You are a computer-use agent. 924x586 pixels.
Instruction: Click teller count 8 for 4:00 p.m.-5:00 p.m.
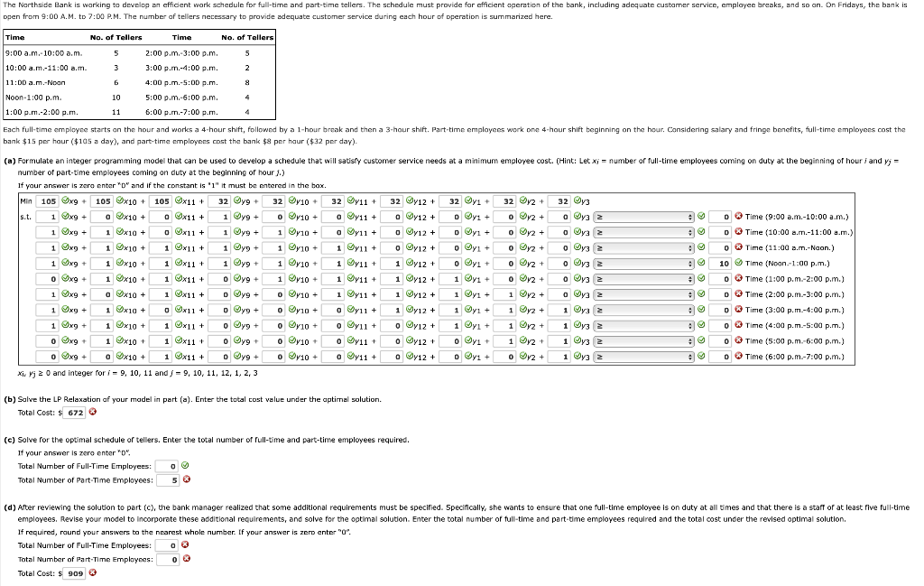[247, 82]
